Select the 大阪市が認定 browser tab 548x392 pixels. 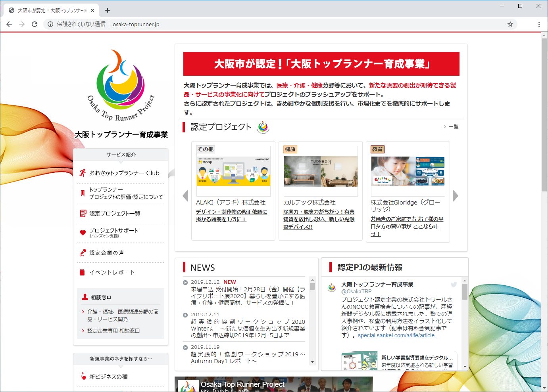tap(51, 10)
